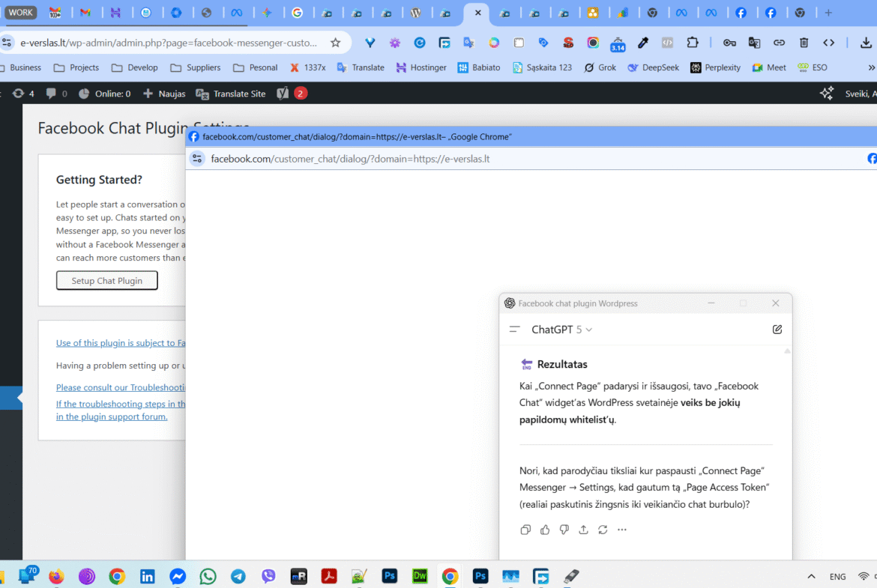Open the Hostinger bookmark
Viewport: 877px width, 588px height.
[421, 67]
